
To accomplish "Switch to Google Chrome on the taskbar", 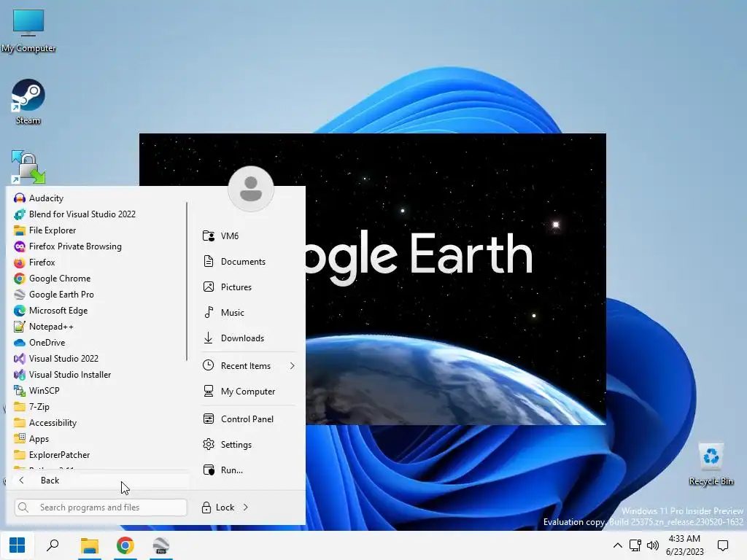I will click(x=125, y=545).
